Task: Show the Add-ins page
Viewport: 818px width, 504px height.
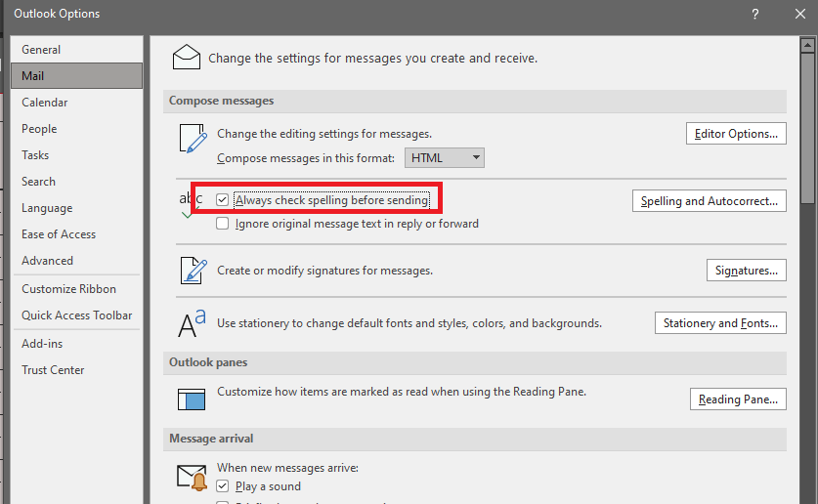Action: [x=76, y=344]
